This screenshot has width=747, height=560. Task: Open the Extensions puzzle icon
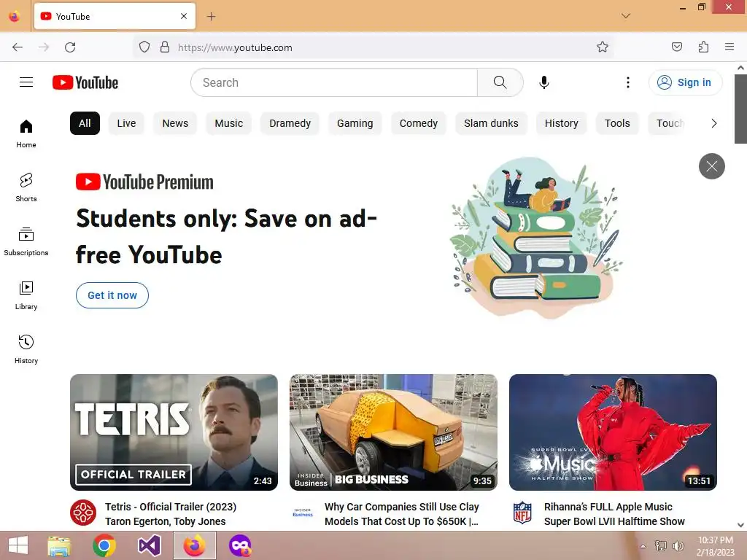(703, 47)
